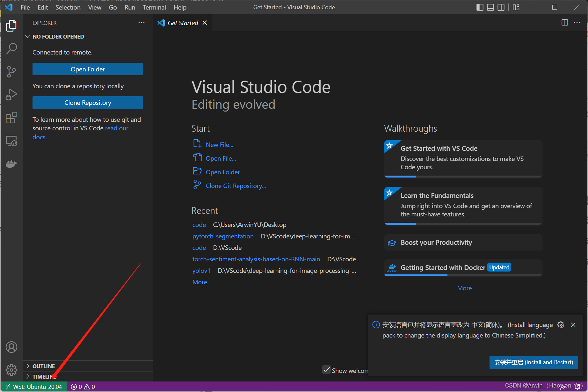Open the Help menu
588x392 pixels.
point(180,7)
